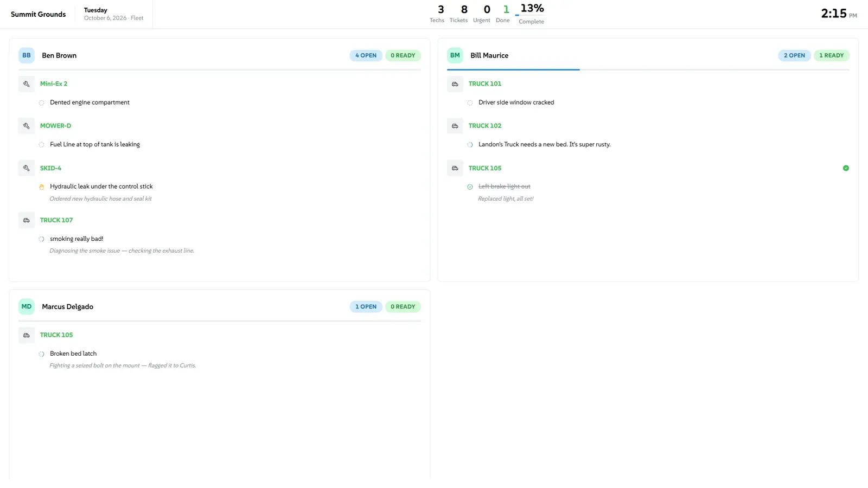Image resolution: width=868 pixels, height=488 pixels.
Task: Click the truck icon next to Marcus Delgado's TRUCK 105
Action: [x=26, y=335]
